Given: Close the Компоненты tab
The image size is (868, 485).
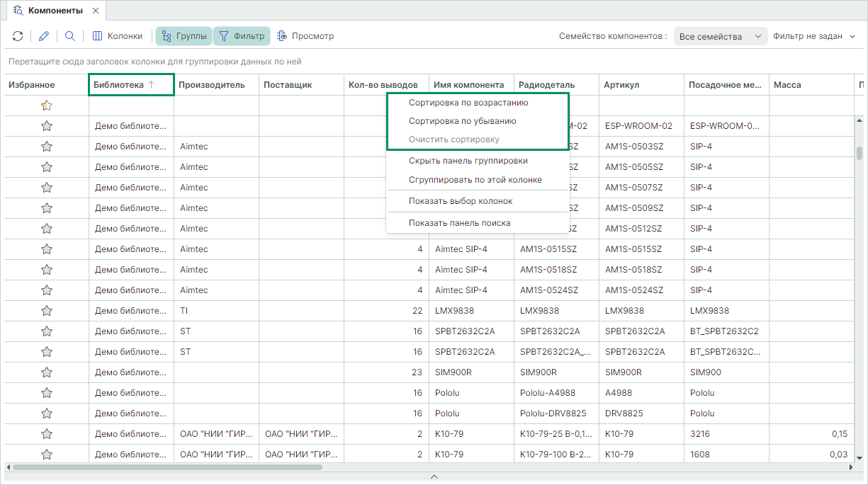Looking at the screenshot, I should [x=96, y=11].
